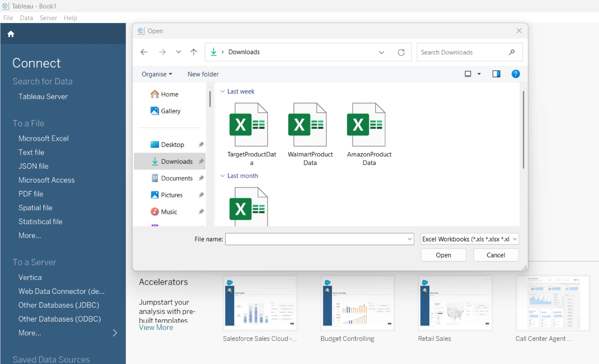Select the WalmartProductData Excel file
Image resolution: width=599 pixels, height=364 pixels.
[x=310, y=134]
